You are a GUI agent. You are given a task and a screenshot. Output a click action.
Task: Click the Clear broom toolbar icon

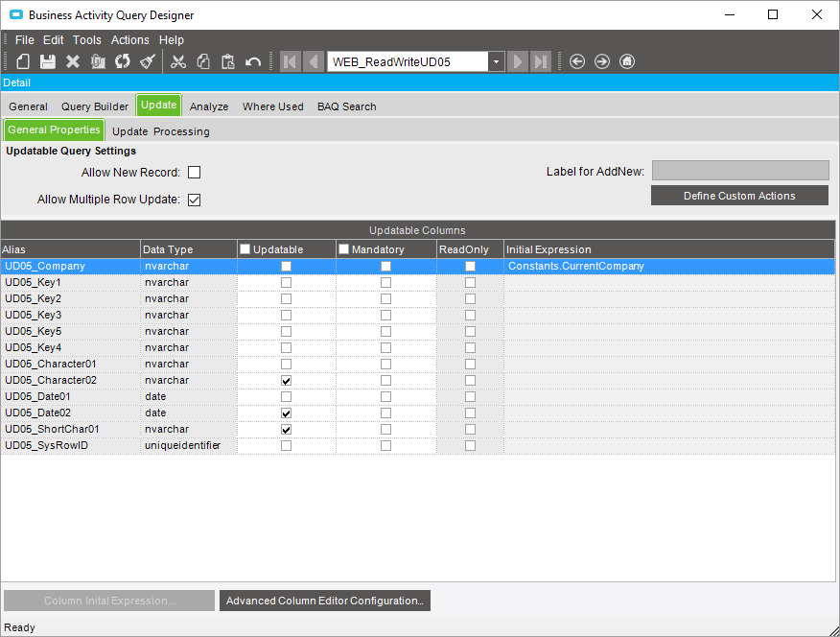pyautogui.click(x=148, y=61)
